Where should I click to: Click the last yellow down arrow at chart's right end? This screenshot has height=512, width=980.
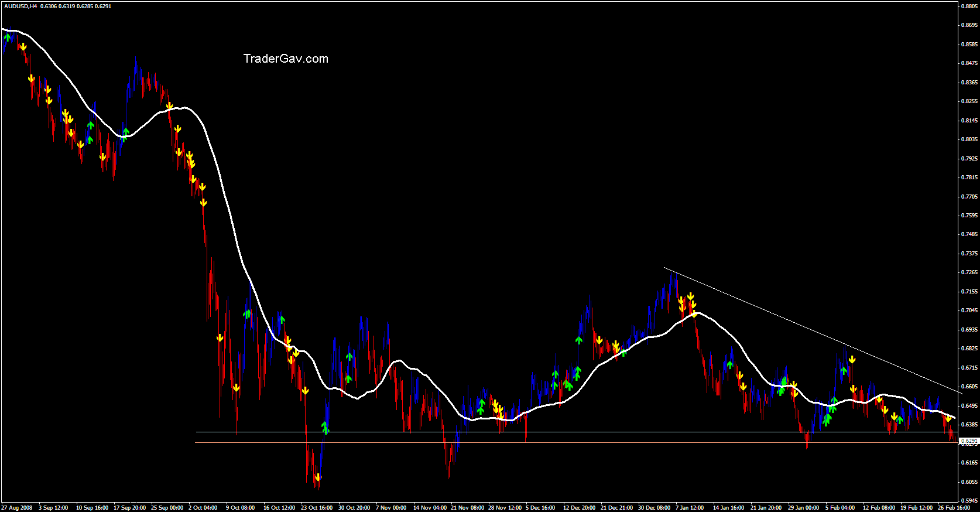click(x=948, y=418)
